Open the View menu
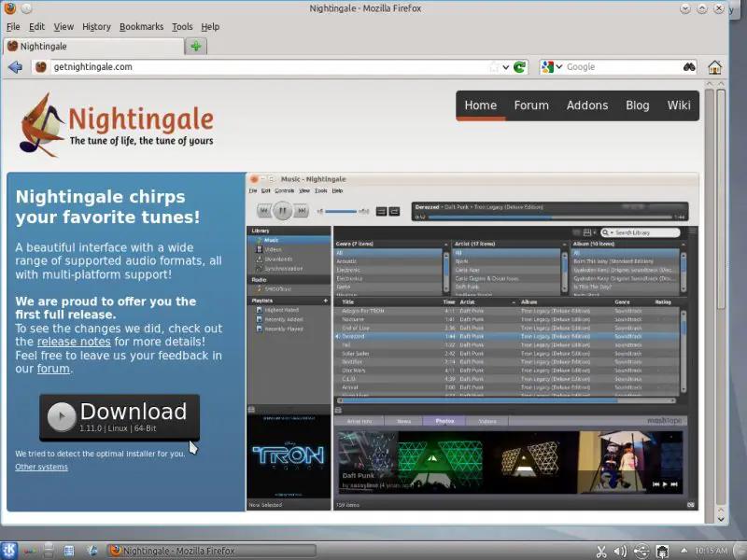The image size is (747, 560). 63,27
